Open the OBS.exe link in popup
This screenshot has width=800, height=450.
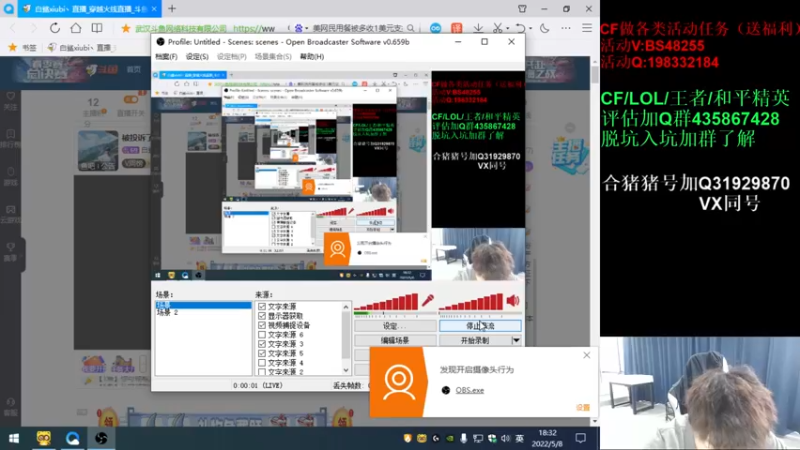click(470, 390)
